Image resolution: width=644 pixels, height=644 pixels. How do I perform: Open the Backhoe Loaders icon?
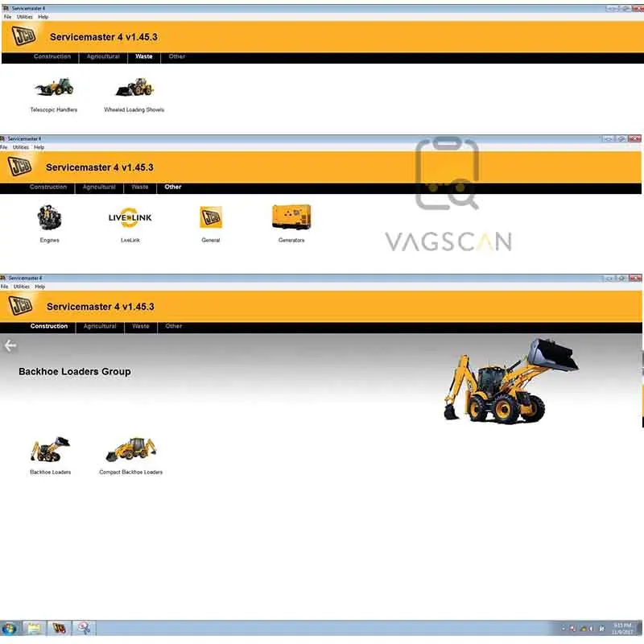50,449
